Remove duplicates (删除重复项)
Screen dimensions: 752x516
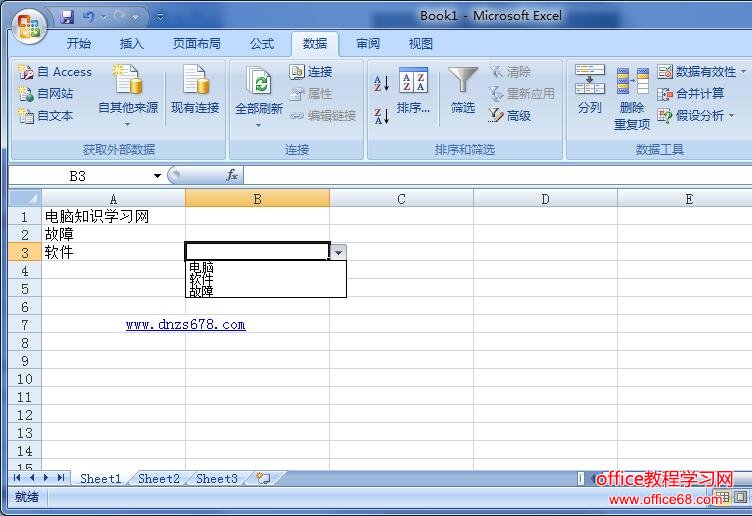(x=632, y=99)
